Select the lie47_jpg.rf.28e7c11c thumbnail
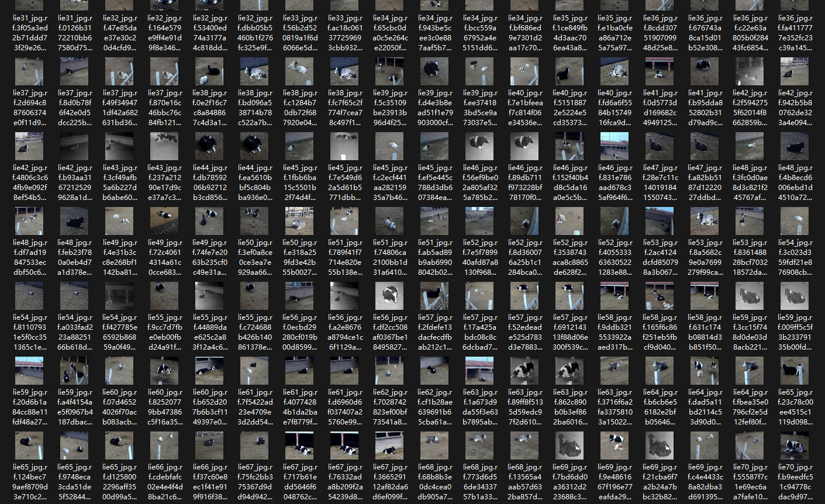 point(660,146)
